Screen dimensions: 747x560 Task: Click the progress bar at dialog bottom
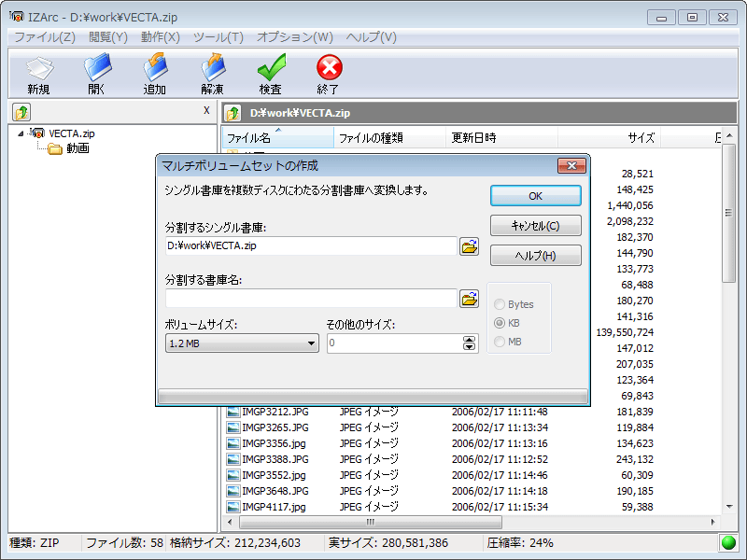tap(373, 396)
